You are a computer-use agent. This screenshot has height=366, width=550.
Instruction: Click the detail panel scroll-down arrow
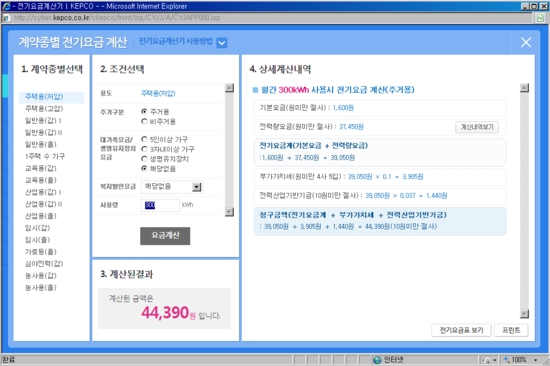tap(524, 314)
